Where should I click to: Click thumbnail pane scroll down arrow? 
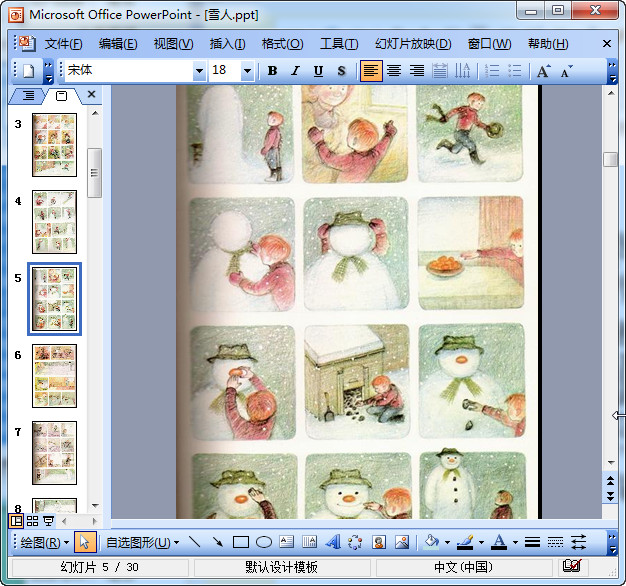(95, 506)
